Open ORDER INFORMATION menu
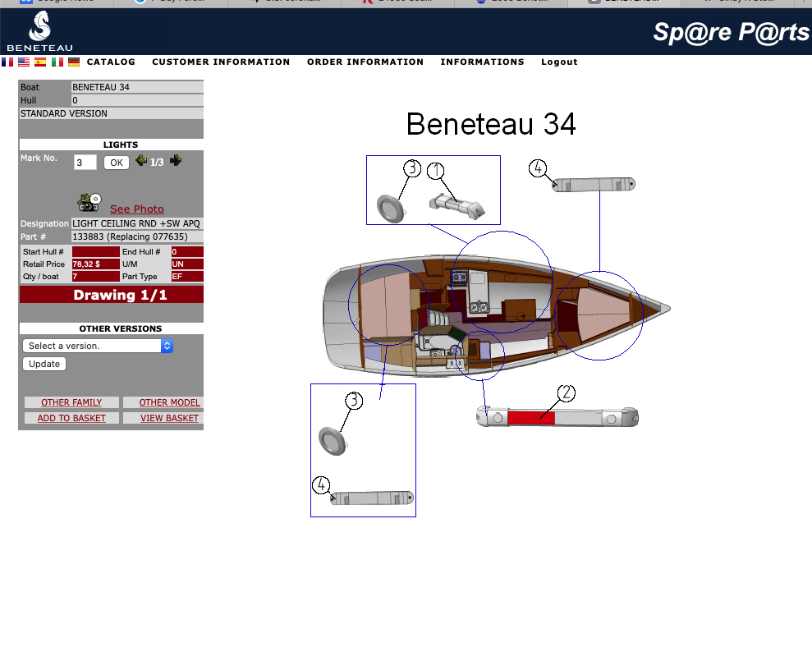The width and height of the screenshot is (812, 661). coord(365,62)
